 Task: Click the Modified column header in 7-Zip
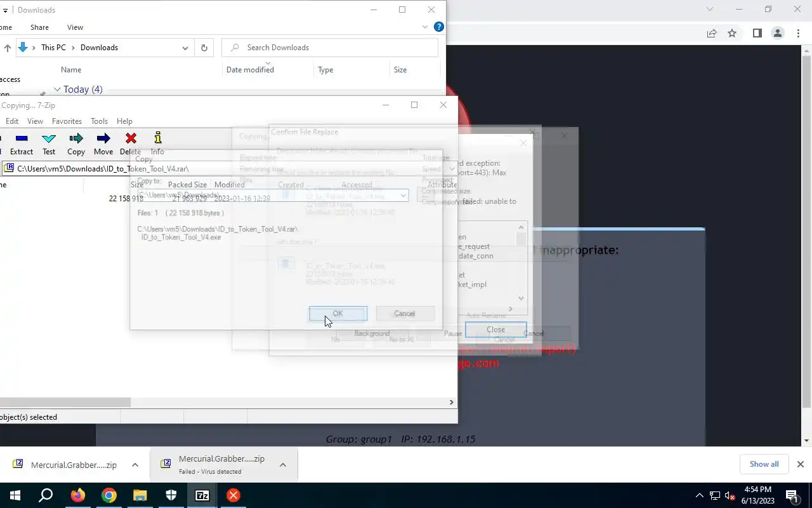click(x=230, y=185)
